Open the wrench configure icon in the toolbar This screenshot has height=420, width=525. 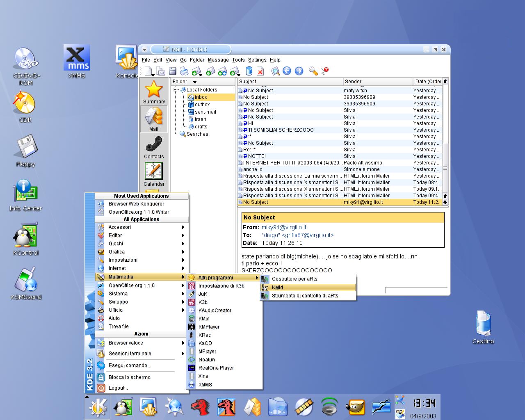[x=313, y=71]
